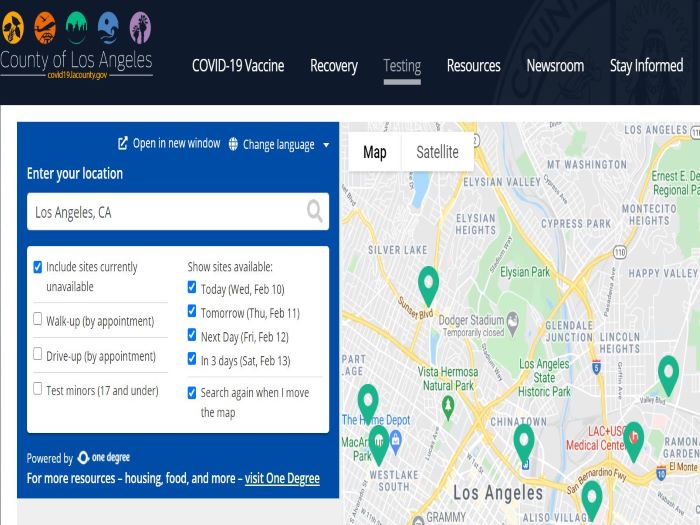Click the CHINATOWN map label

coord(518,421)
